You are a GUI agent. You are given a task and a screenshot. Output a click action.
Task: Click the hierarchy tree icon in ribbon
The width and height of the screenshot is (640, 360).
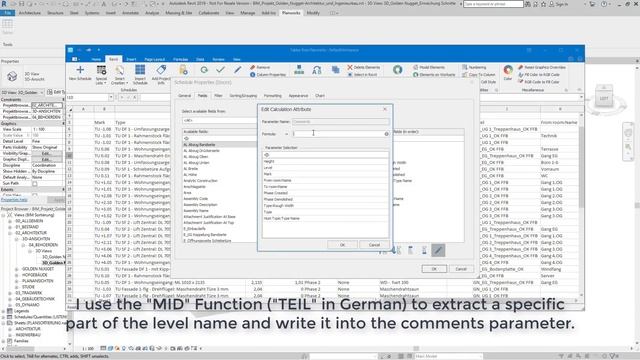299,70
